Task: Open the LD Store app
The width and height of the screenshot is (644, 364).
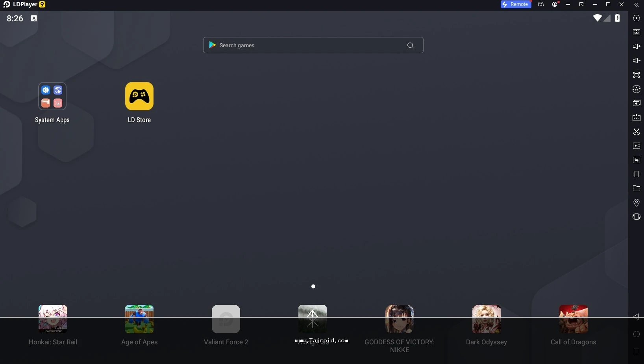Action: point(139,96)
